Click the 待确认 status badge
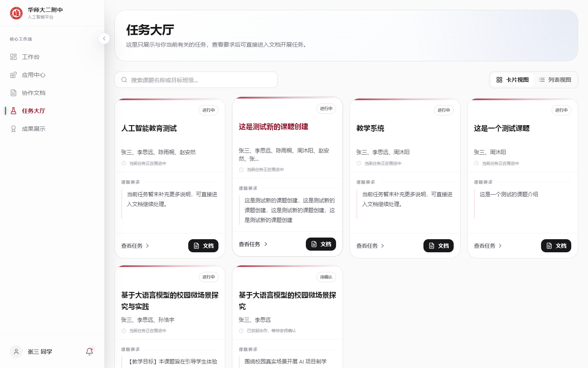 click(326, 277)
